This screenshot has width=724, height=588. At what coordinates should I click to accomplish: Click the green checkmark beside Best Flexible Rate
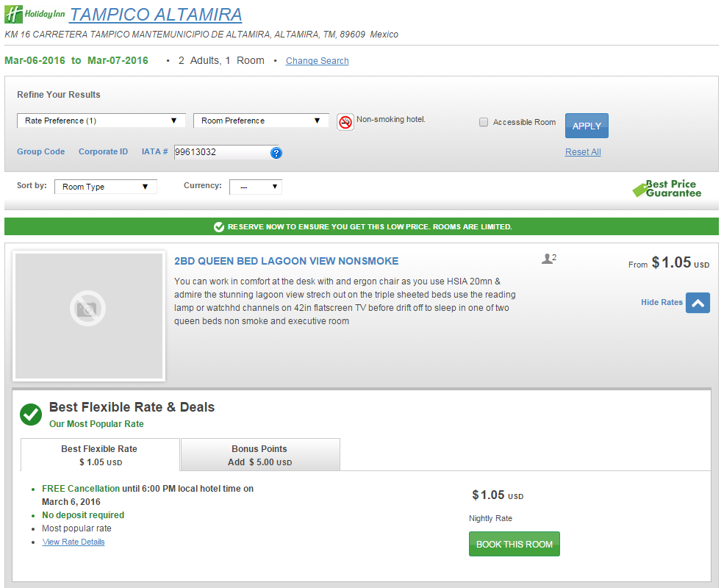pyautogui.click(x=31, y=415)
